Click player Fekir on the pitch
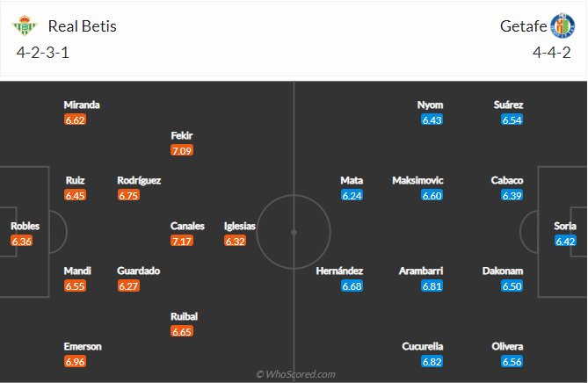The width and height of the screenshot is (588, 383). click(x=182, y=135)
